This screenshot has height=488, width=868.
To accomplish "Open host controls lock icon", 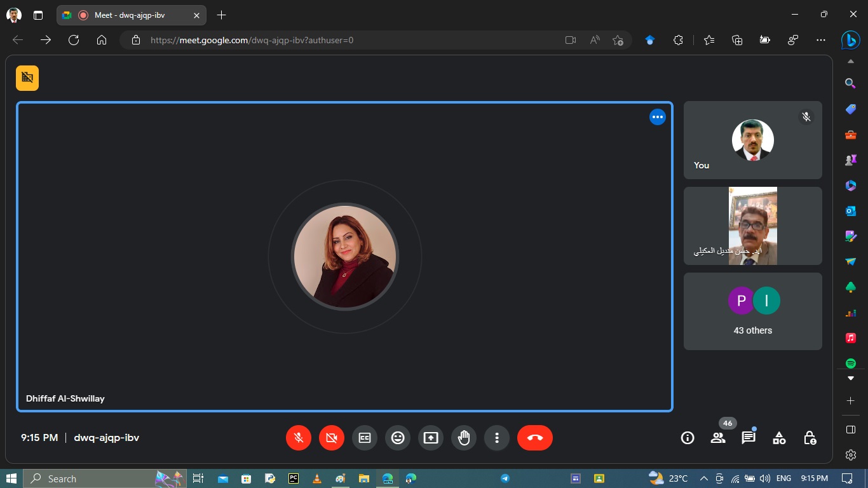I will (x=810, y=438).
